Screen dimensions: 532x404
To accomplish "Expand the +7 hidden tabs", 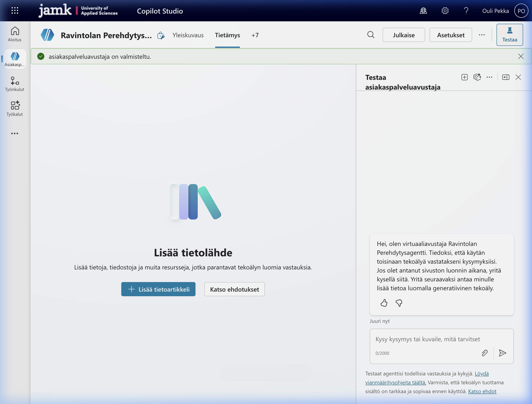I will (x=255, y=35).
